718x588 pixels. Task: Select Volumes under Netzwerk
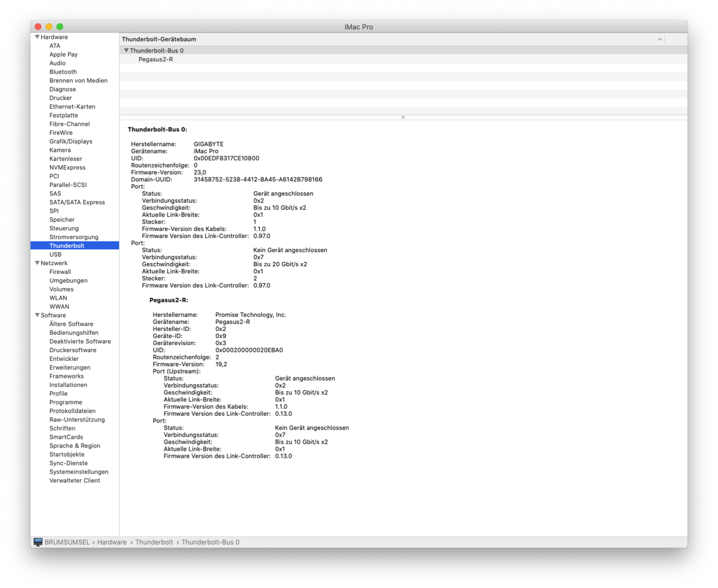click(62, 289)
